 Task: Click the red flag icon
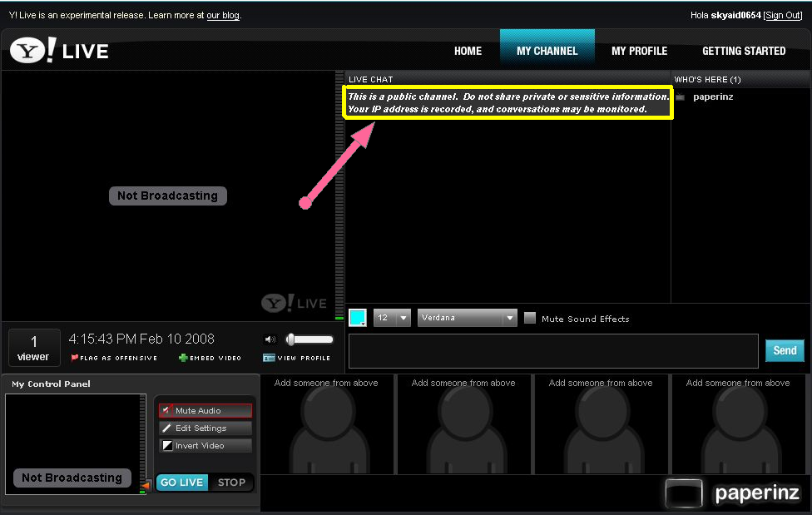75,358
